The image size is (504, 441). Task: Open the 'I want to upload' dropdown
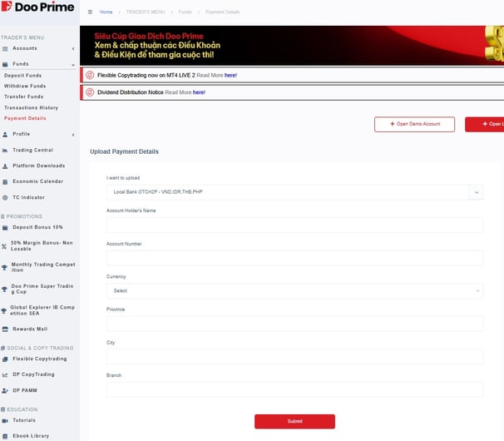294,192
